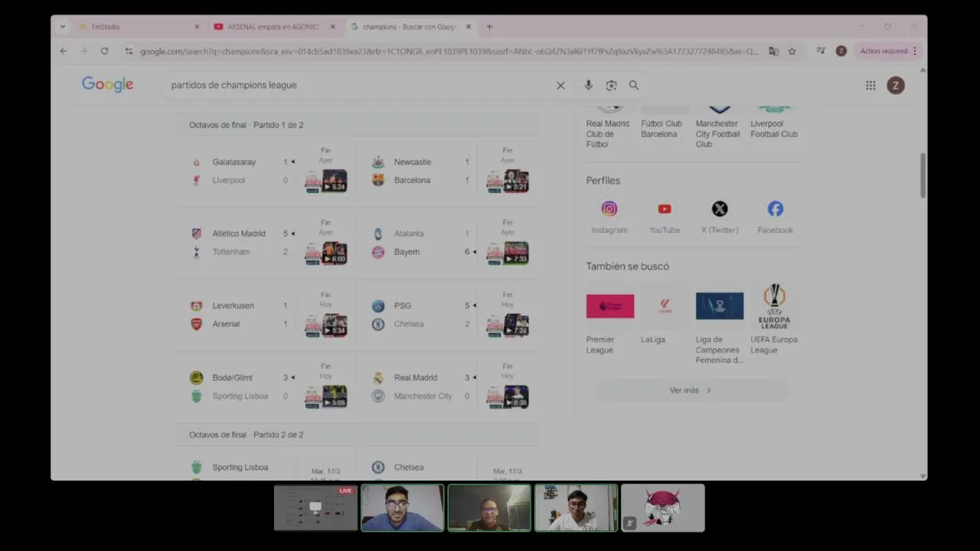This screenshot has width=980, height=551.
Task: Open Chrome three-dot menu
Action: click(x=914, y=51)
